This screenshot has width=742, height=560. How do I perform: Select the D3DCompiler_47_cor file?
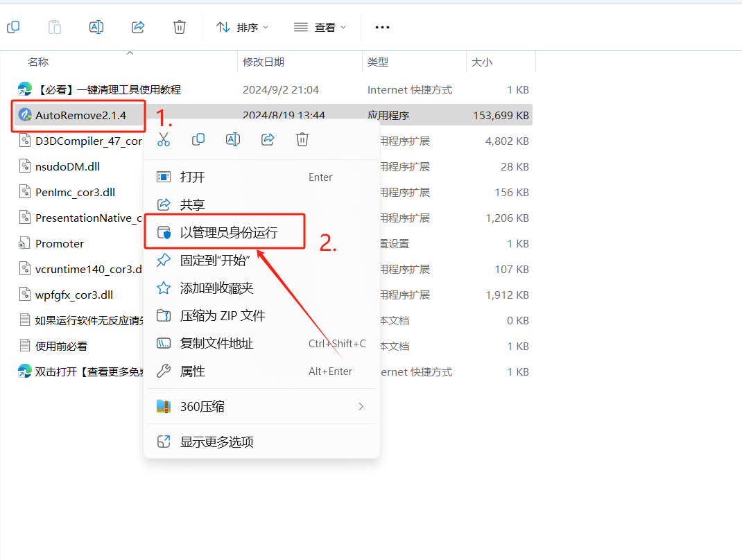coord(89,141)
